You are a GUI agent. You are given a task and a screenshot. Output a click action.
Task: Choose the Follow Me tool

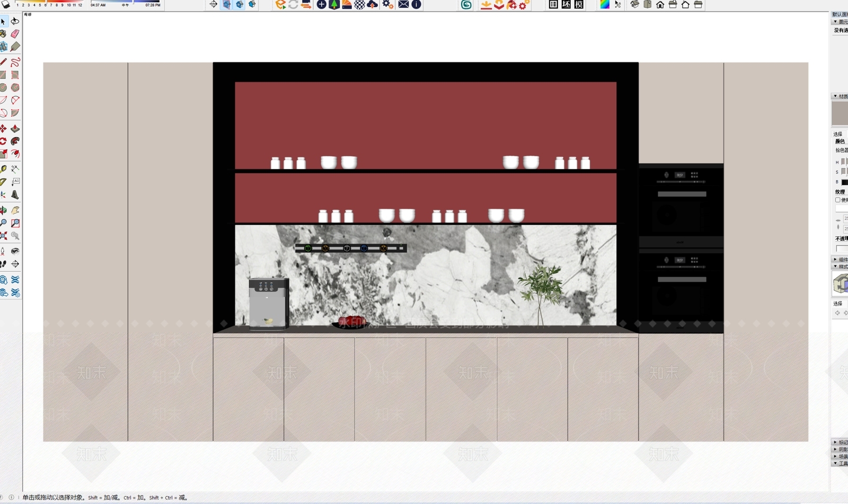(x=15, y=141)
